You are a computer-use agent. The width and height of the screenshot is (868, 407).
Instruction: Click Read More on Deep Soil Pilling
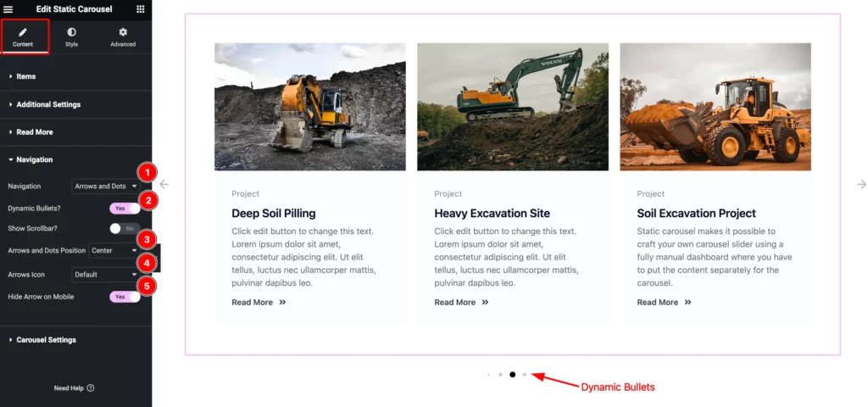click(x=253, y=303)
